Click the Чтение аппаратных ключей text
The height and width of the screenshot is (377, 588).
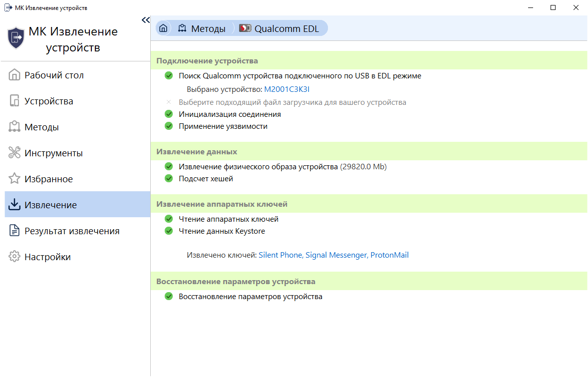(229, 219)
